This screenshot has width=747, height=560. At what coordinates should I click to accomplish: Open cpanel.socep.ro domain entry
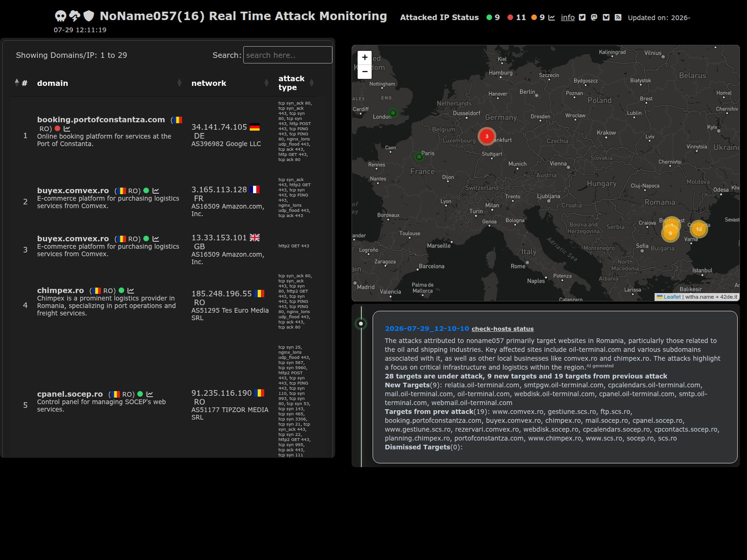(x=70, y=394)
